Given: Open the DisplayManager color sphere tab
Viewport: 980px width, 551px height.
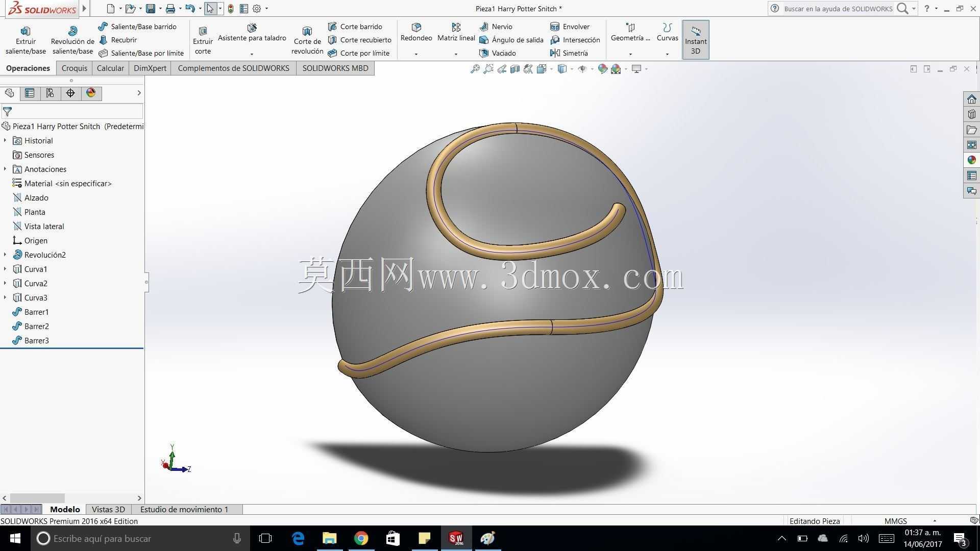Looking at the screenshot, I should click(91, 93).
